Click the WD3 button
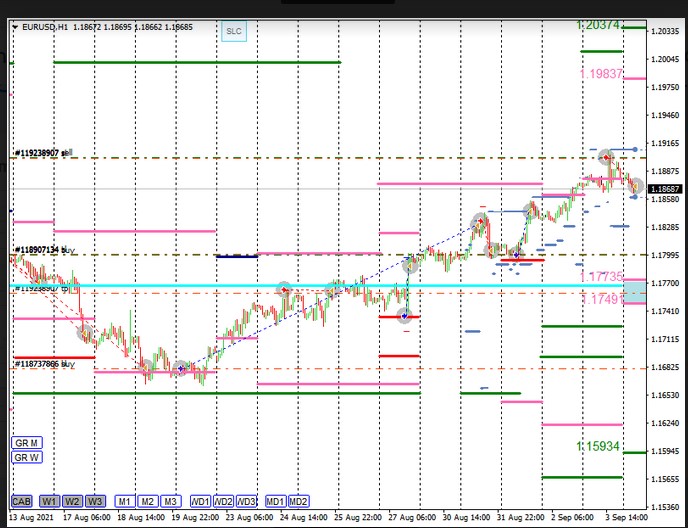Image resolution: width=688 pixels, height=528 pixels. pyautogui.click(x=247, y=501)
